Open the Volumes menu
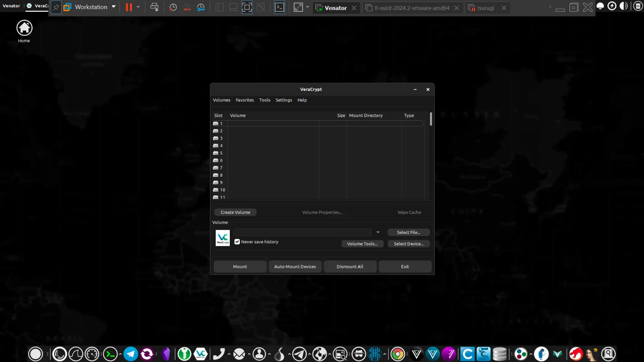644x362 pixels. click(222, 100)
